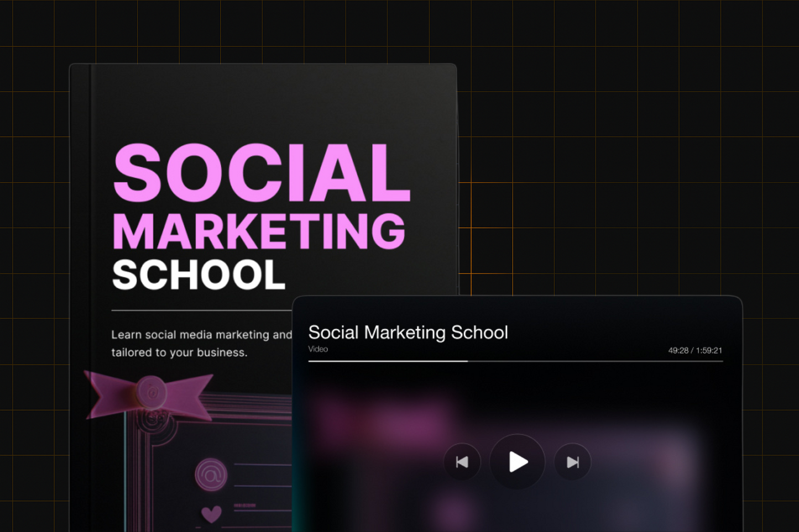799x532 pixels.
Task: Click the pink 'MARKETING' heading
Action: tap(259, 231)
